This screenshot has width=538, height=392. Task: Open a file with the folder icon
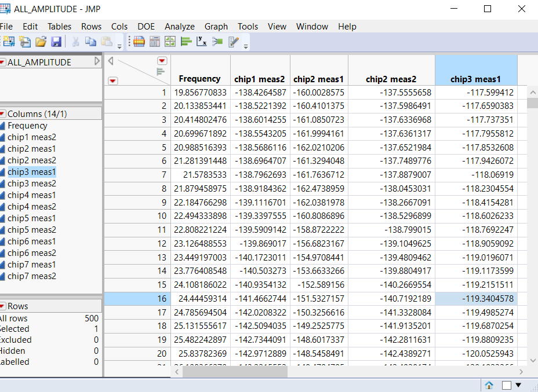(x=41, y=42)
